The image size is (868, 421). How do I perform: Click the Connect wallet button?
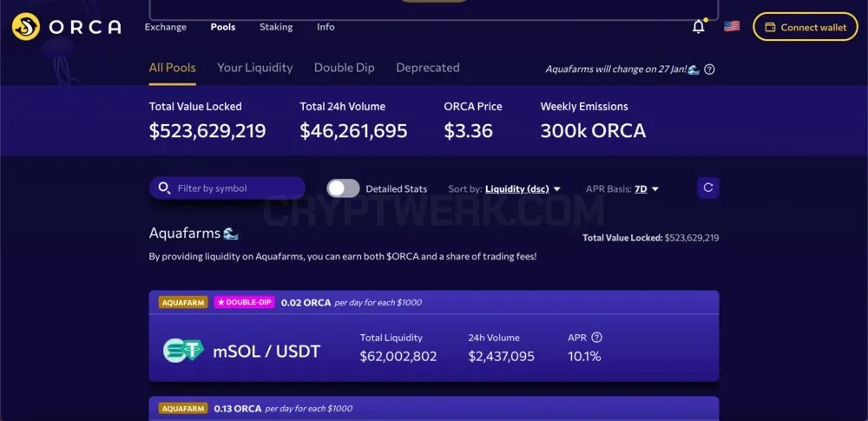(806, 27)
